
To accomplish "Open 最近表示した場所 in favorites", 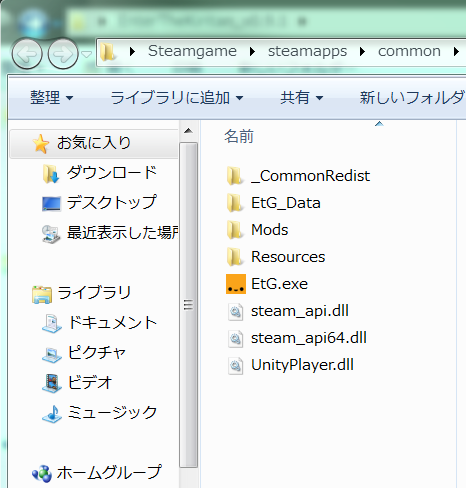I will click(122, 232).
